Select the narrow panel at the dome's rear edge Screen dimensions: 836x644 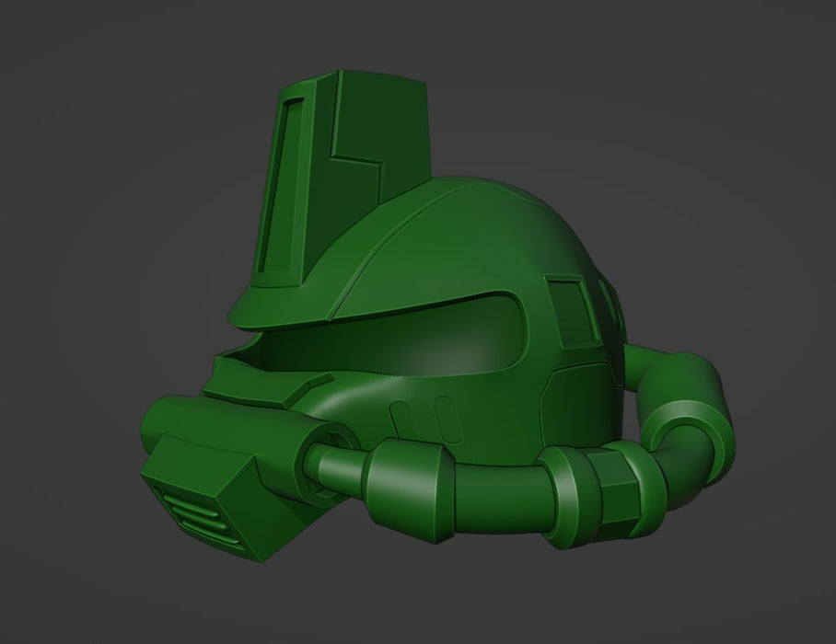(609, 299)
